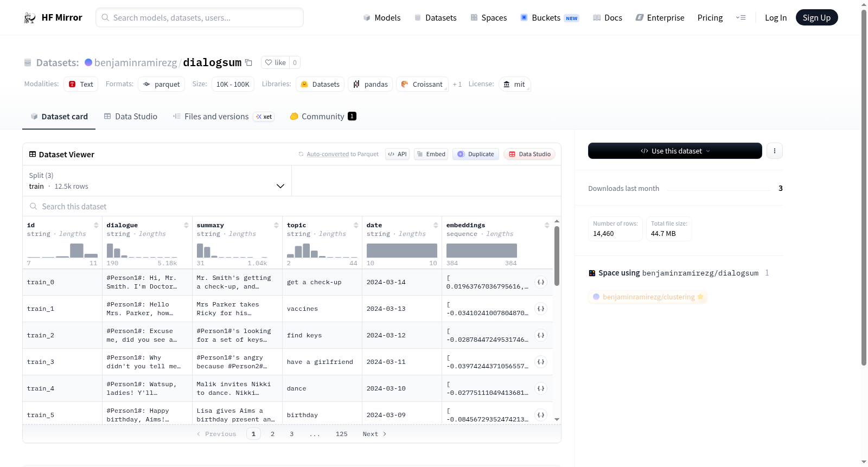Image resolution: width=868 pixels, height=467 pixels.
Task: Like the dialogsum dataset
Action: [276, 62]
